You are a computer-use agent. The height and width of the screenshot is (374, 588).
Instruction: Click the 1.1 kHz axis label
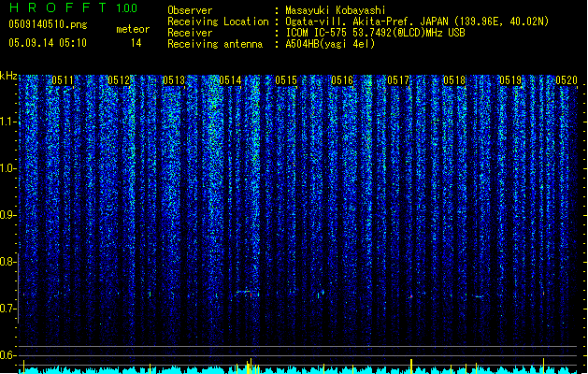coord(7,122)
